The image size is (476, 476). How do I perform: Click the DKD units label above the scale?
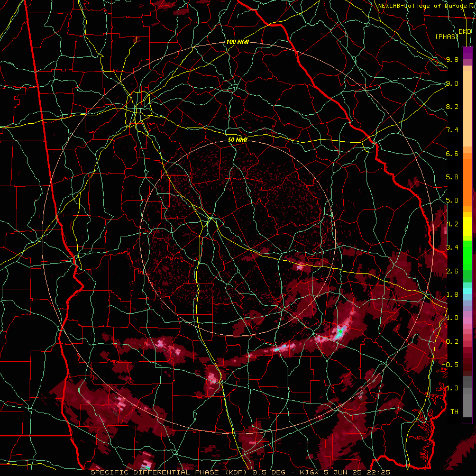click(x=465, y=32)
